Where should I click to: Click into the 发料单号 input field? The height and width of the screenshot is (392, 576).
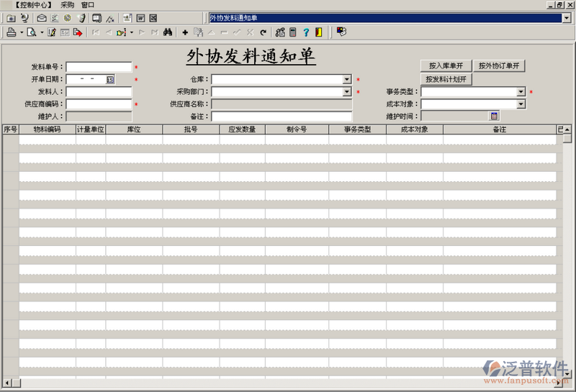(x=99, y=68)
